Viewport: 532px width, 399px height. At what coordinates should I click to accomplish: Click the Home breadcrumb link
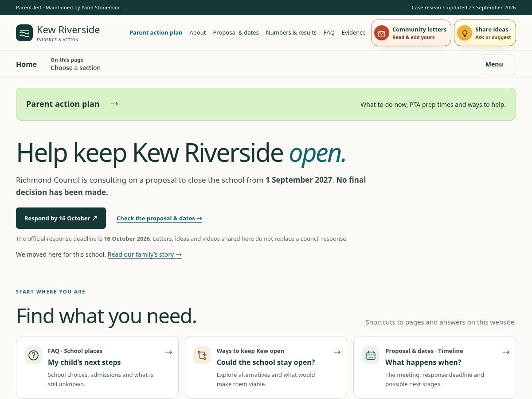click(x=26, y=64)
